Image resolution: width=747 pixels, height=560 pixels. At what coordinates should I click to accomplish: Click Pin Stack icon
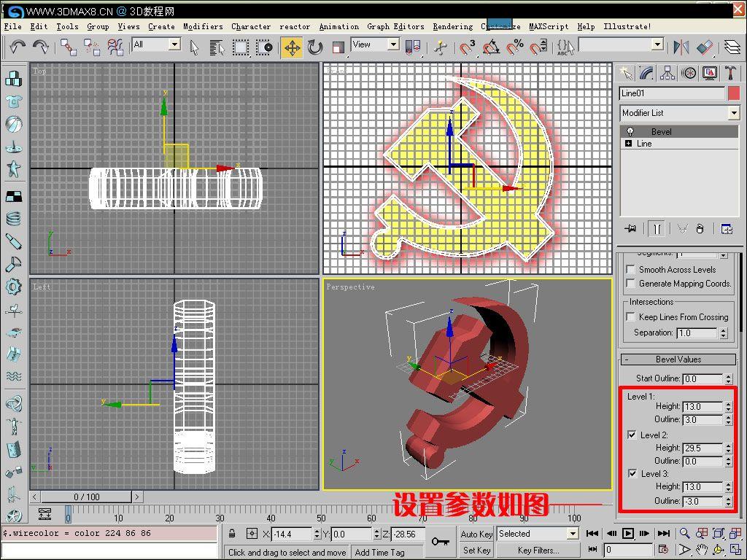pyautogui.click(x=630, y=229)
